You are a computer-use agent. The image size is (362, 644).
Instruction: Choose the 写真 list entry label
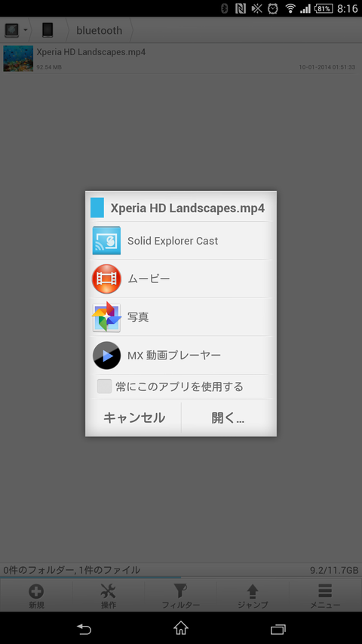[138, 317]
